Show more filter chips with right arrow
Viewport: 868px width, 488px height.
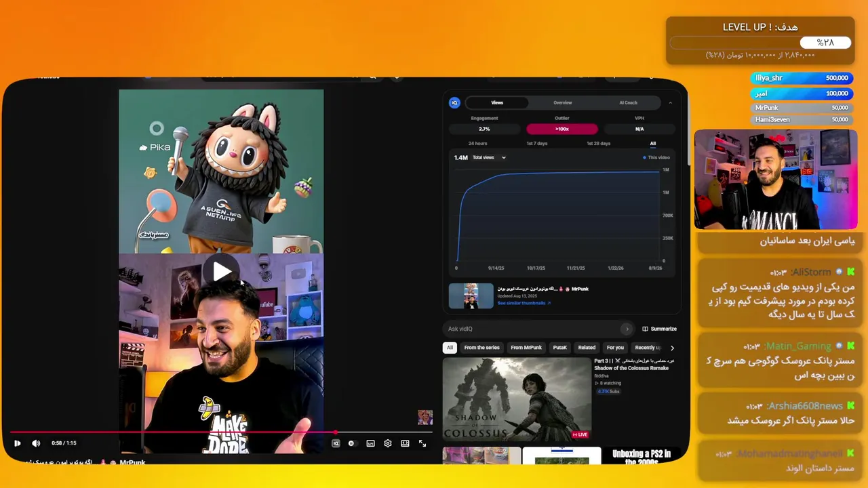(x=672, y=348)
